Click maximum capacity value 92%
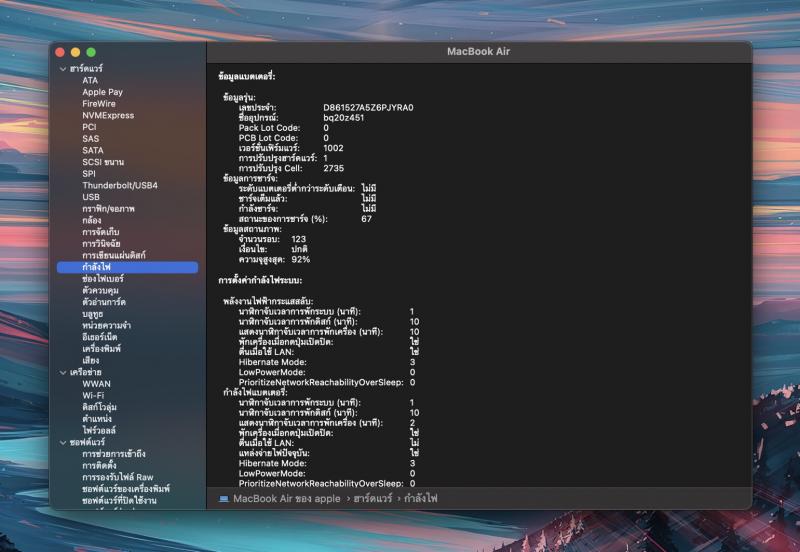The width and height of the screenshot is (800, 552). (x=301, y=260)
